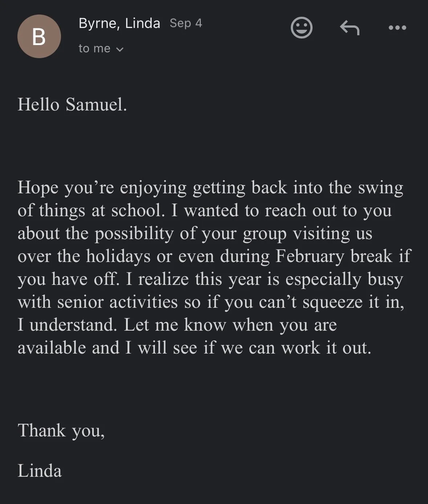The height and width of the screenshot is (504, 428).
Task: Open the three-dot more options menu
Action: click(x=397, y=28)
